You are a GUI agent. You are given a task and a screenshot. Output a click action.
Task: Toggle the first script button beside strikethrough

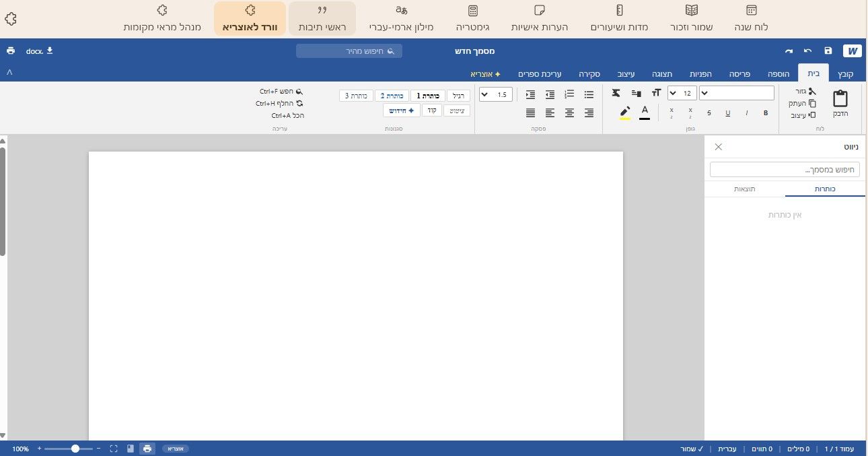(x=690, y=113)
